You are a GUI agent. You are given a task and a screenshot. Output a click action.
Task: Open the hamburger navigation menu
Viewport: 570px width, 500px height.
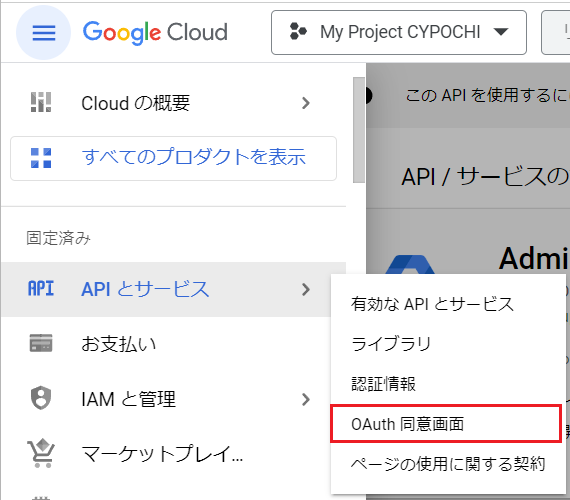[44, 33]
